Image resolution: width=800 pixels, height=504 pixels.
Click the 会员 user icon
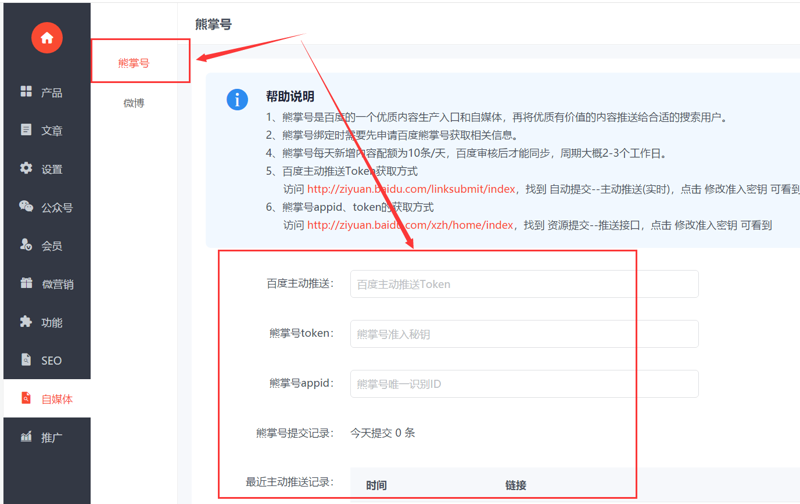point(26,244)
